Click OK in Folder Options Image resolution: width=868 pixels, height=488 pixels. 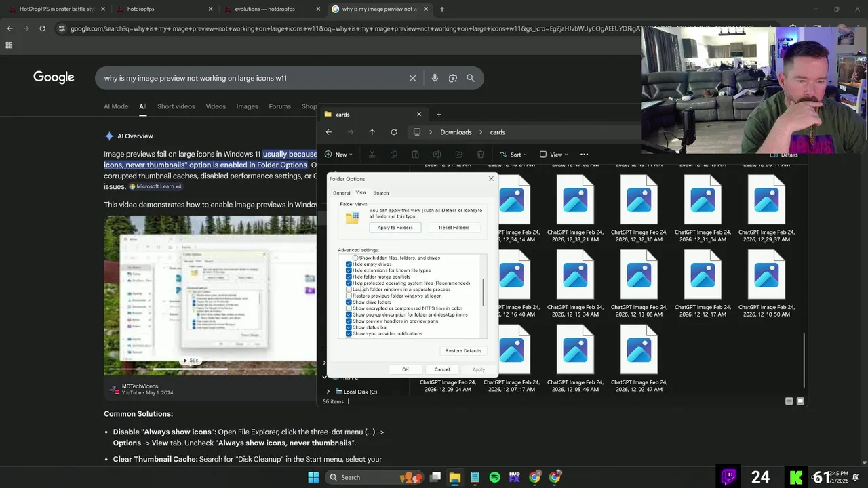coord(406,369)
